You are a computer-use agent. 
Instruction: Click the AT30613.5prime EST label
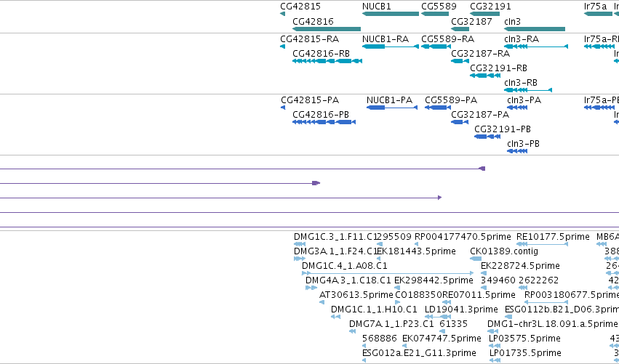(356, 295)
